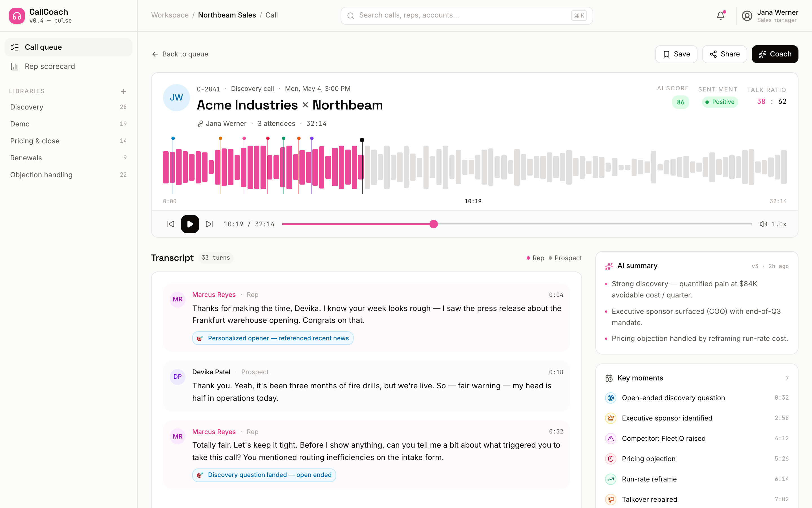Jump to Open-ended discovery question at 0:32
Image resolution: width=812 pixels, height=508 pixels.
[697, 398]
